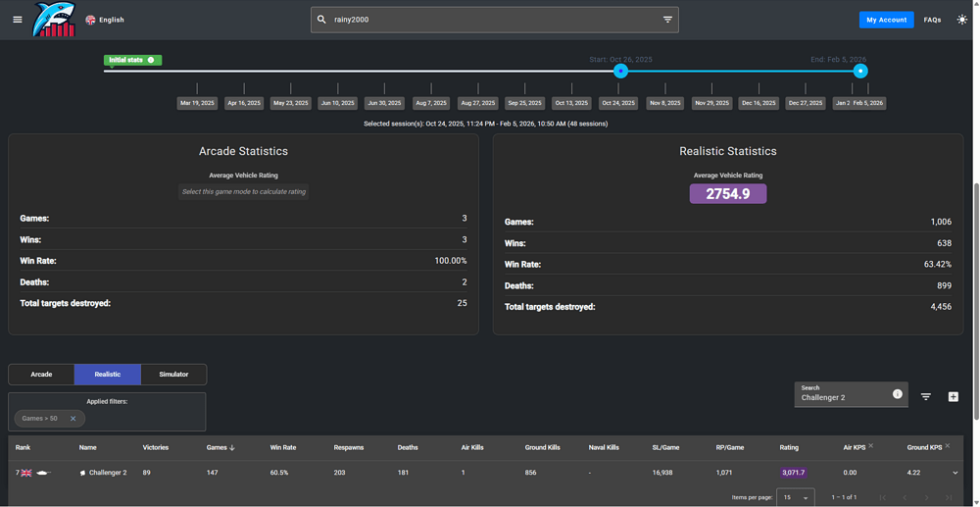Open the FAQs link
Image resolution: width=980 pixels, height=507 pixels.
pyautogui.click(x=932, y=20)
